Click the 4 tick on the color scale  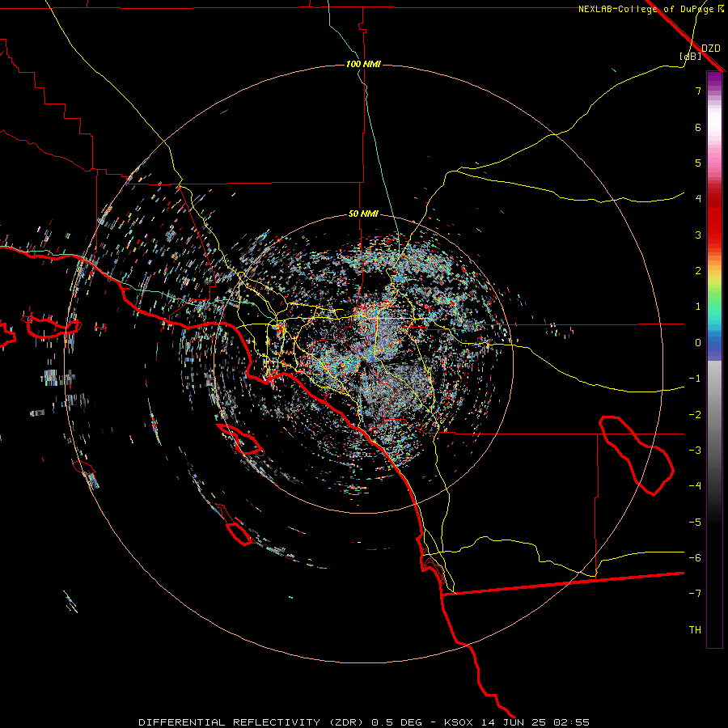(x=698, y=199)
